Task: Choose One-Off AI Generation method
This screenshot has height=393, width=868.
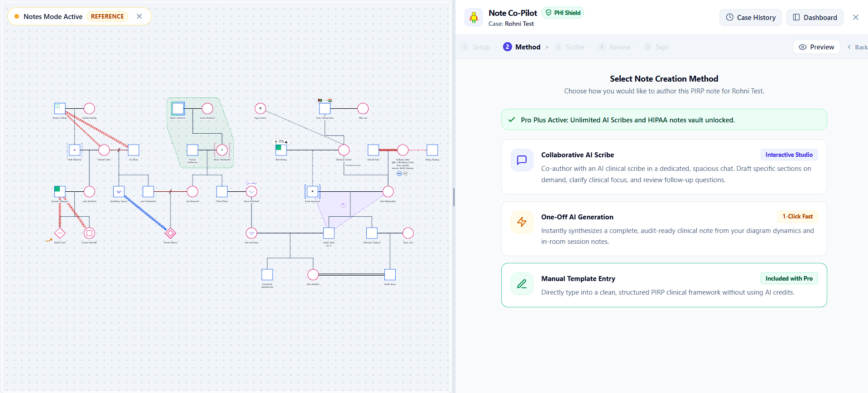Action: (x=664, y=228)
